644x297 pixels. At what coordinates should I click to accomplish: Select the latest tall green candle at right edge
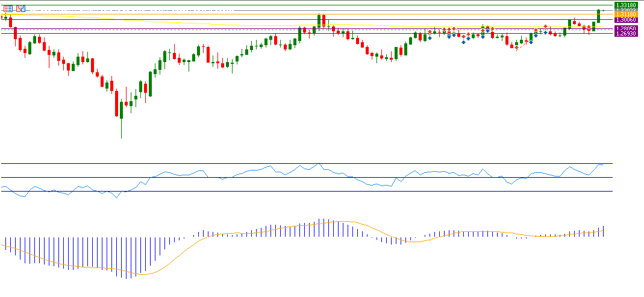[598, 16]
